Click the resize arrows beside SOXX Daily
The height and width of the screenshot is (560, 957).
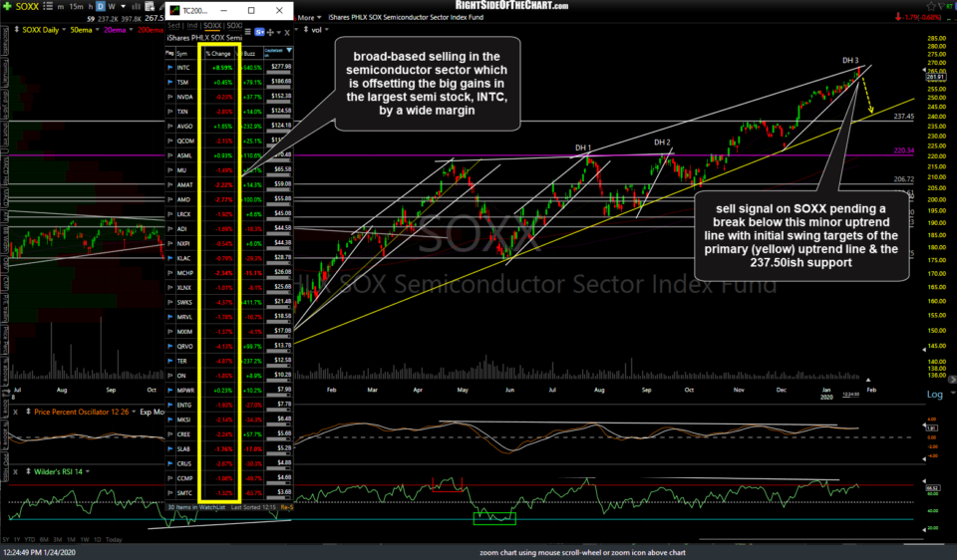[16, 29]
